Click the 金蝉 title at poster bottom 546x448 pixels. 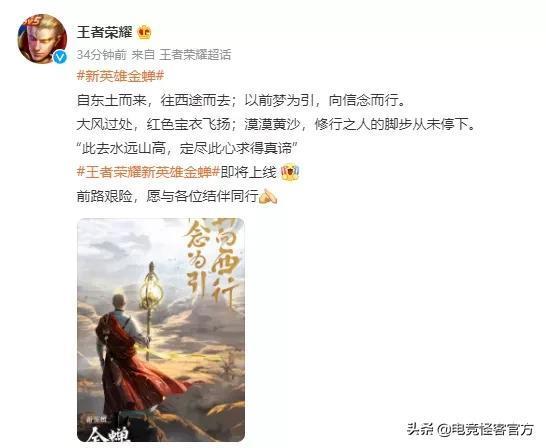tap(108, 433)
